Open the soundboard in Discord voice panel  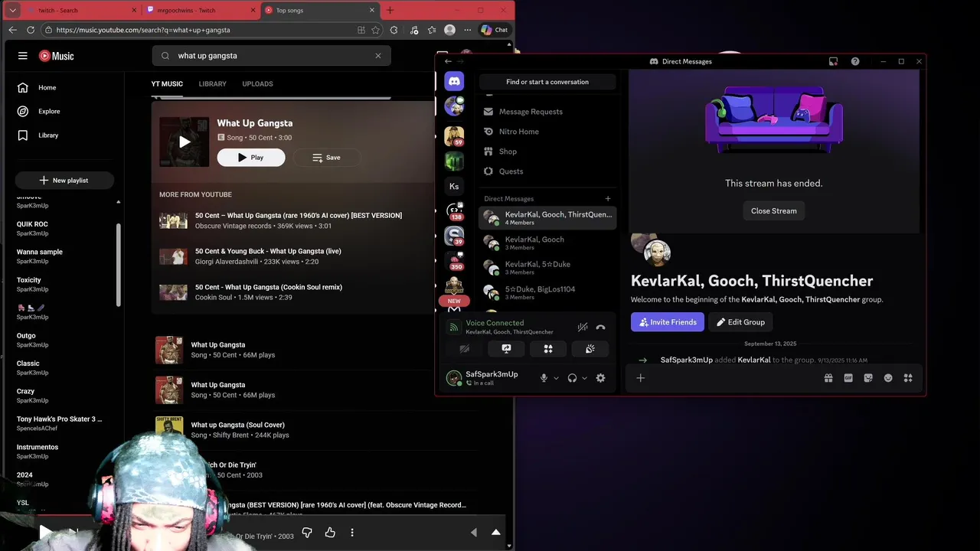click(x=590, y=349)
